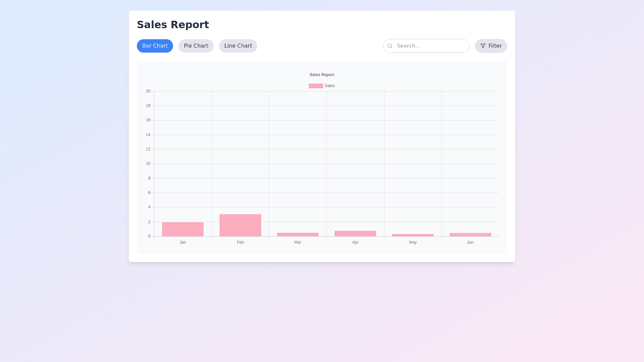Viewport: 644px width, 362px height.
Task: Click the Feb x-axis label
Action: pyautogui.click(x=240, y=242)
